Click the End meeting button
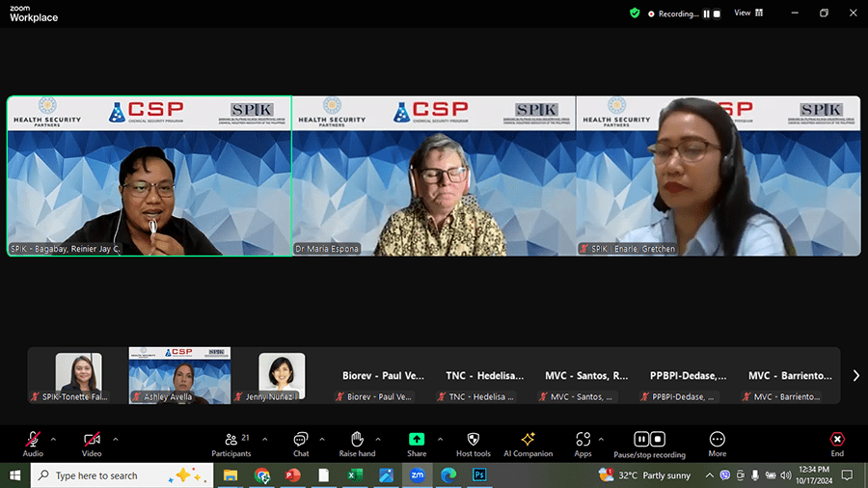 (837, 445)
